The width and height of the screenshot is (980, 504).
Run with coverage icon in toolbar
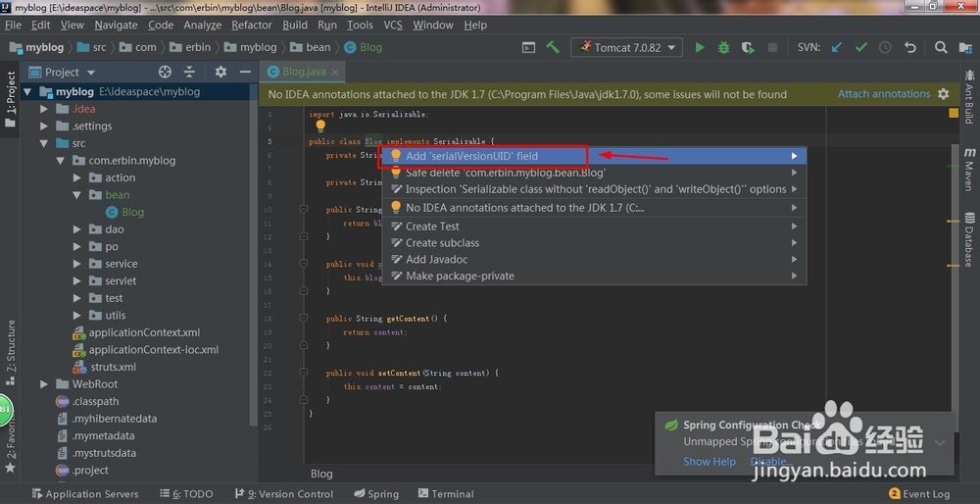748,47
